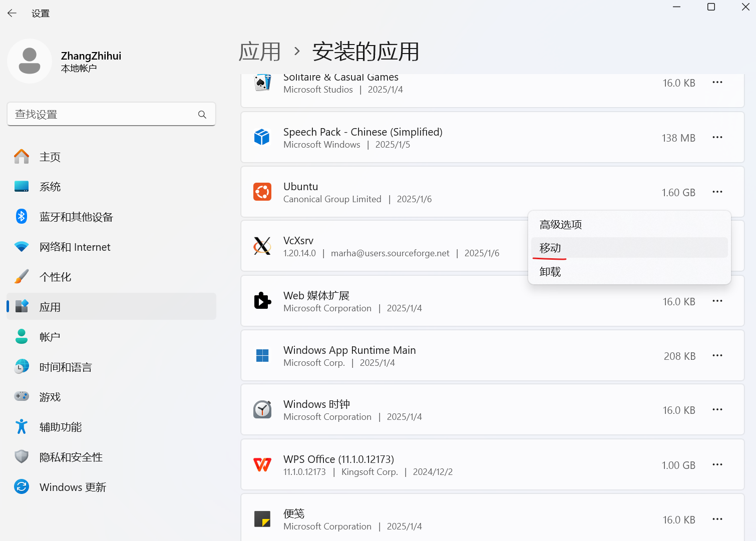
Task: Click the 便笺 sticky notes icon
Action: pos(262,519)
